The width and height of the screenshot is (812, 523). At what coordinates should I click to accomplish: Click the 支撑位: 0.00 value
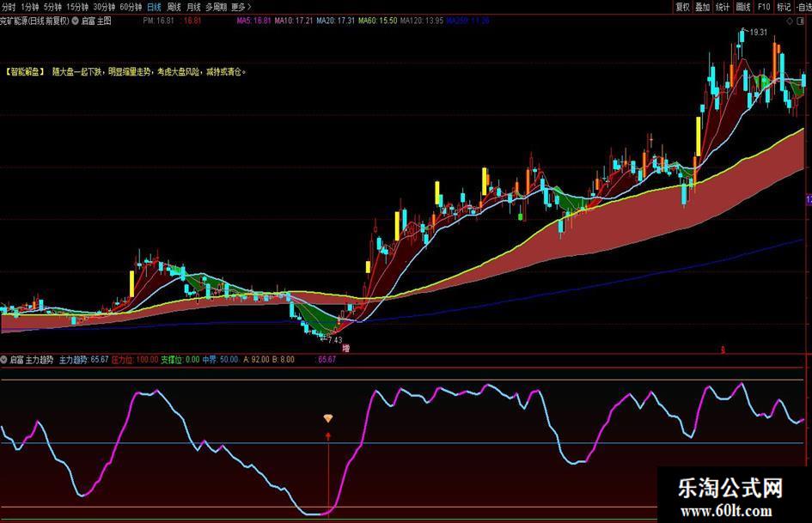click(180, 359)
